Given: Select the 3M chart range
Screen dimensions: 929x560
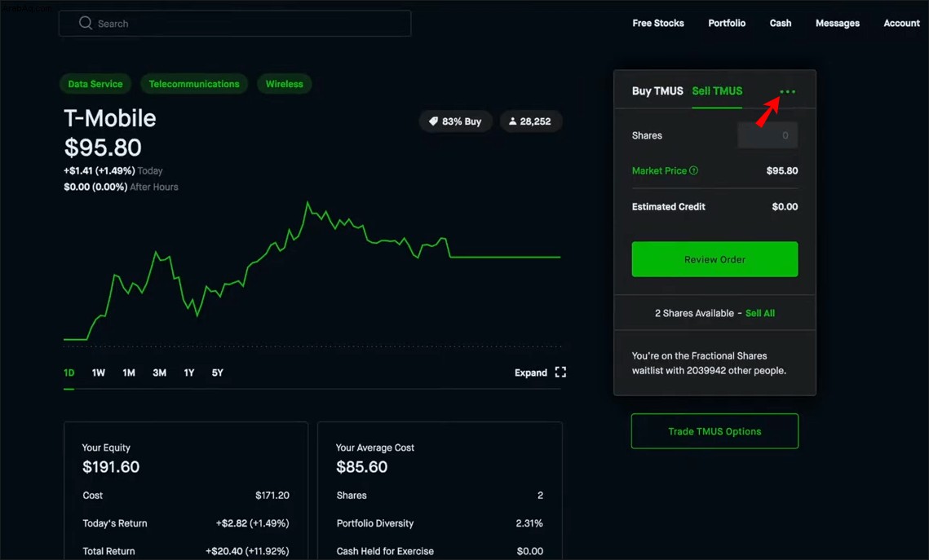Looking at the screenshot, I should tap(159, 373).
